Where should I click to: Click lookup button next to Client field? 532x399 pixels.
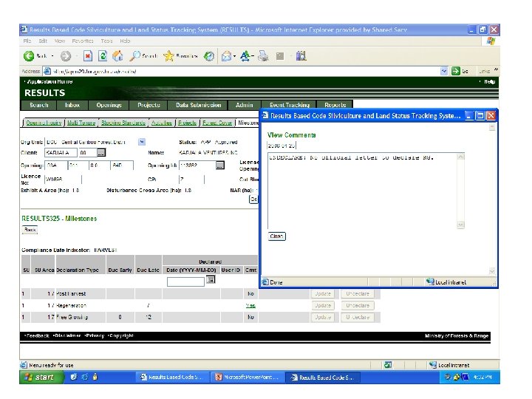pyautogui.click(x=101, y=153)
